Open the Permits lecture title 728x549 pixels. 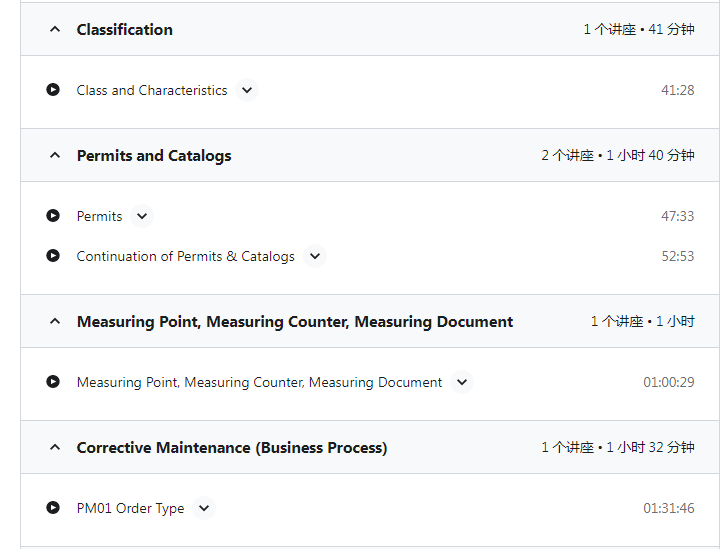(x=99, y=216)
